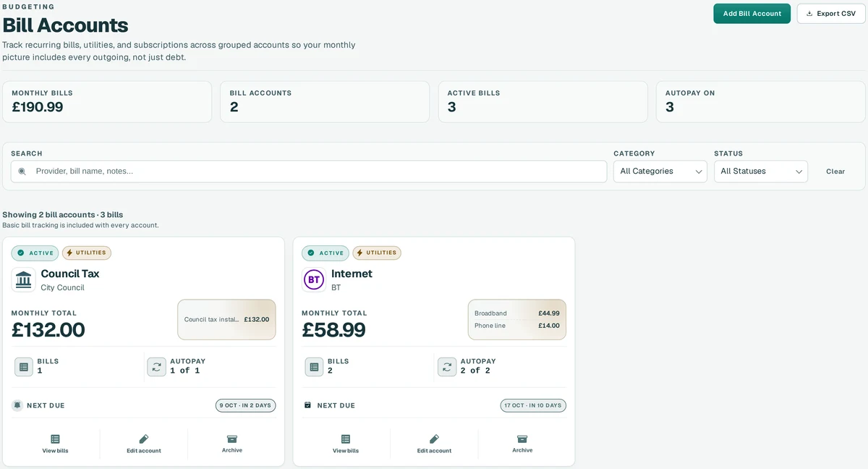The image size is (868, 469).
Task: Click the £132.00 monthly total figure
Action: coord(48,330)
